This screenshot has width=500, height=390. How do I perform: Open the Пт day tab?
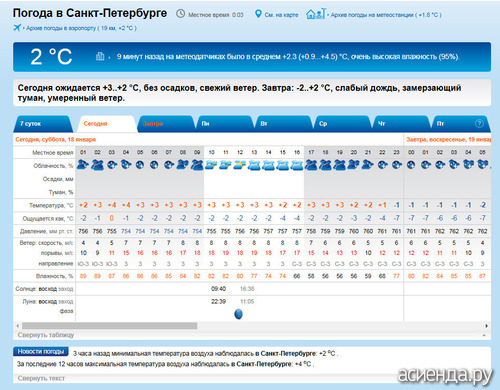[460, 124]
